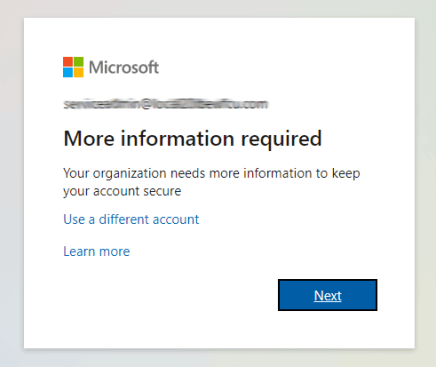Select the blurred account email address
This screenshot has height=367, width=436.
(x=166, y=104)
